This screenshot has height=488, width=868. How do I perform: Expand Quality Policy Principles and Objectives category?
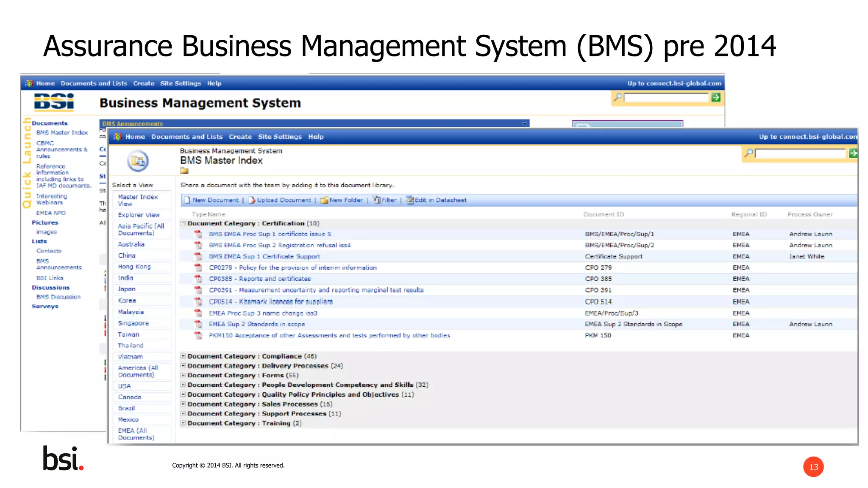pos(183,394)
